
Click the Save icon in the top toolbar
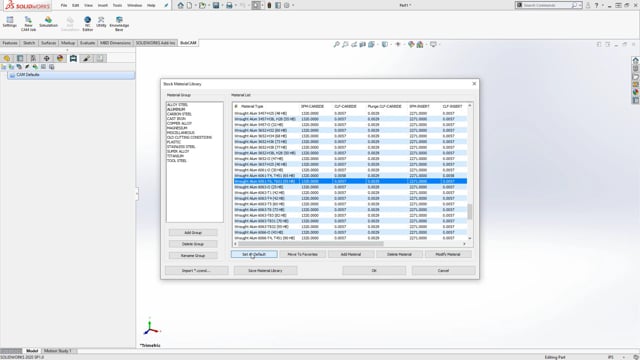[x=216, y=5]
